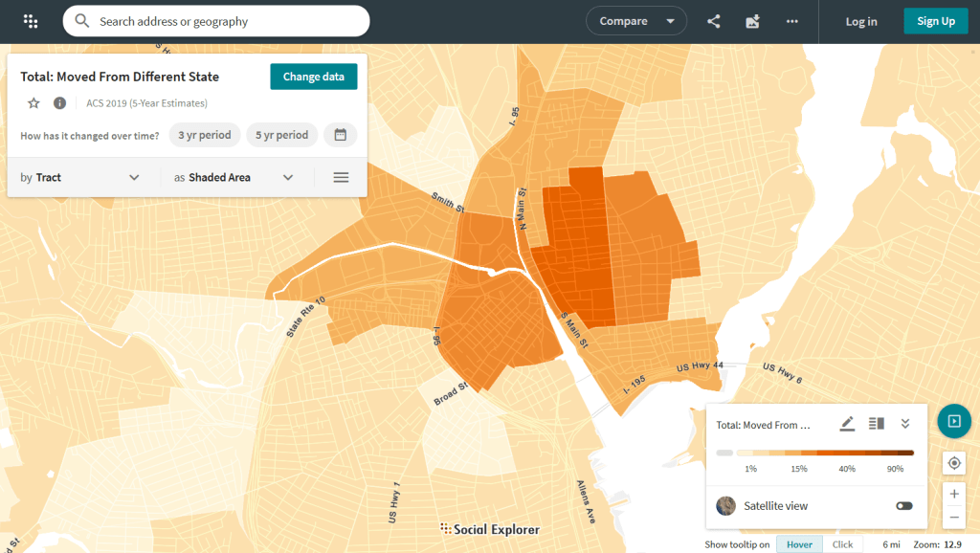Open the by Tract geography dropdown
This screenshot has width=980, height=553.
pos(81,177)
